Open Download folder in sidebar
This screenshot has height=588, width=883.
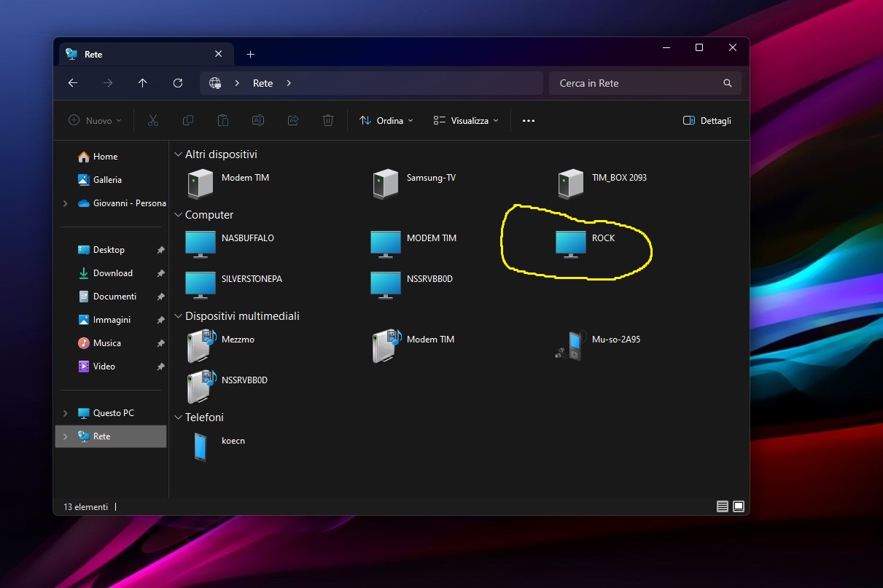[x=112, y=273]
